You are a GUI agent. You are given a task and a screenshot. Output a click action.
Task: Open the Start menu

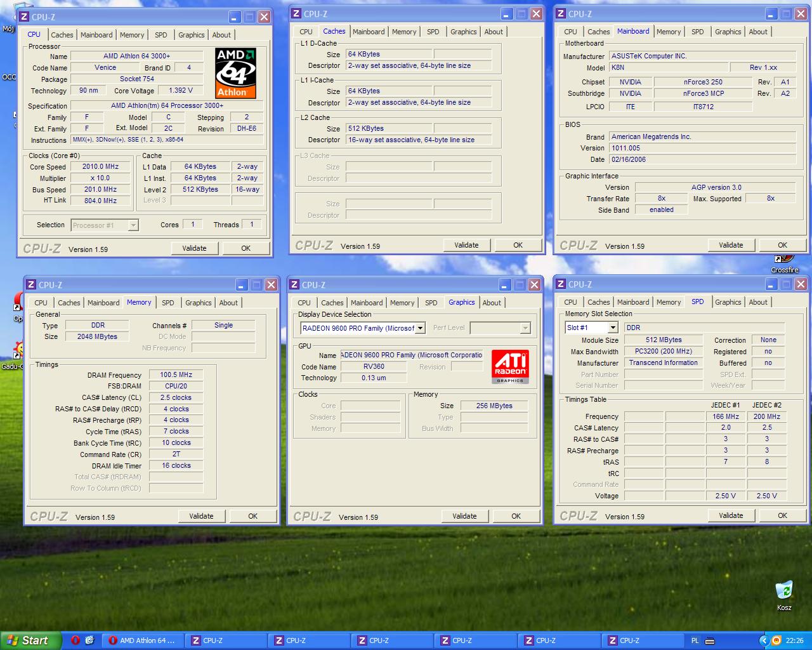coord(31,640)
